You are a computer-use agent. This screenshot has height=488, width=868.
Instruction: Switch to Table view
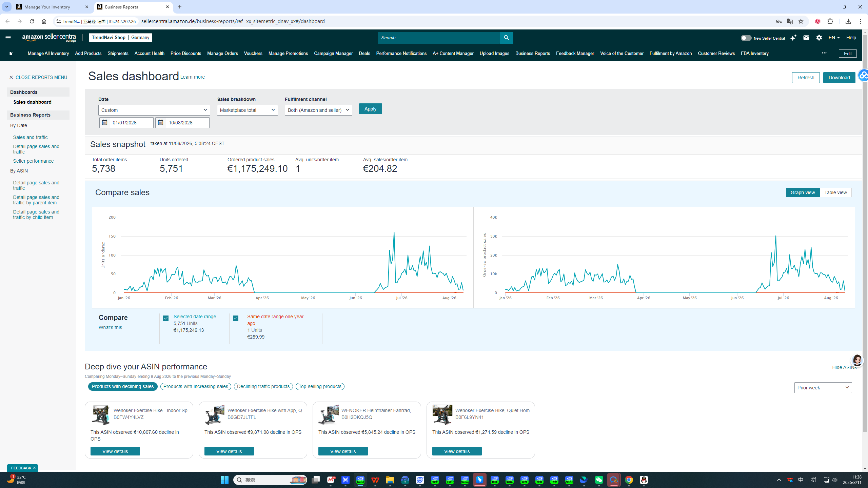[835, 192]
